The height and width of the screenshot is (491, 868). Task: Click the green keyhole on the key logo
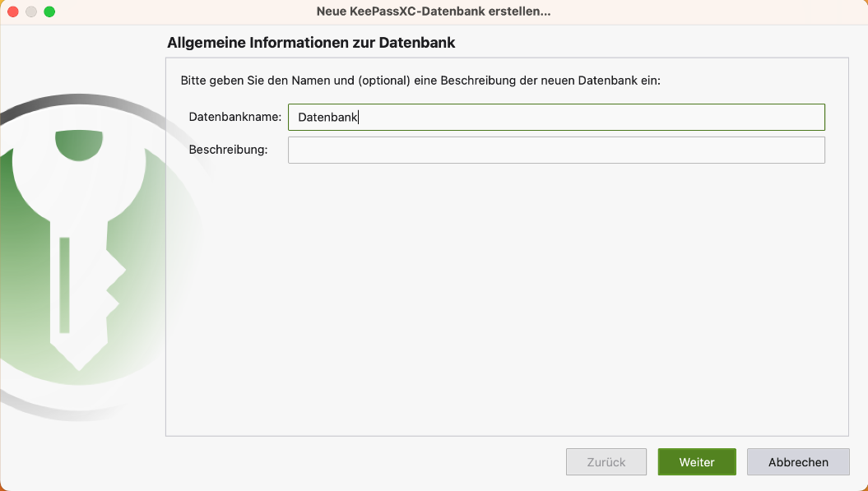click(78, 144)
